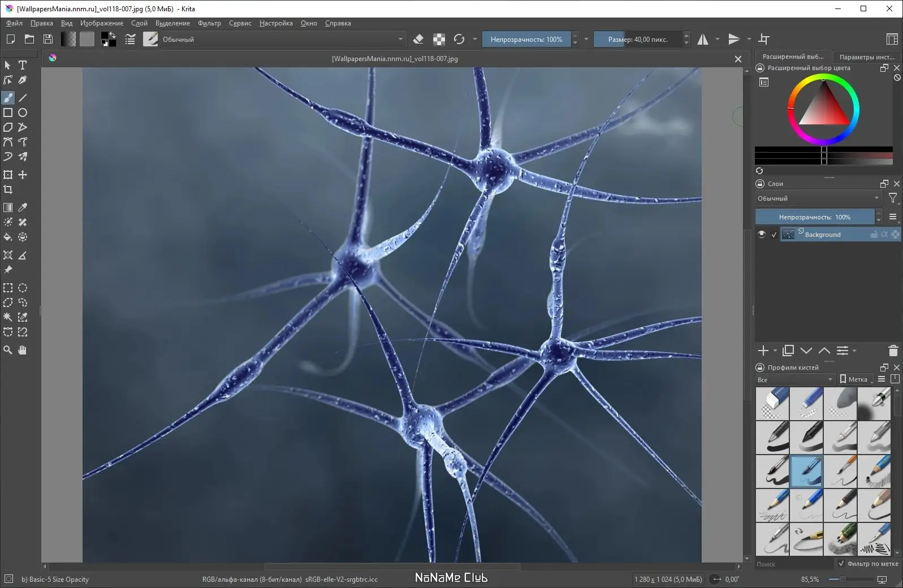Screen dimensions: 903x588
Task: Click the brush Поиск search field
Action: coord(794,564)
